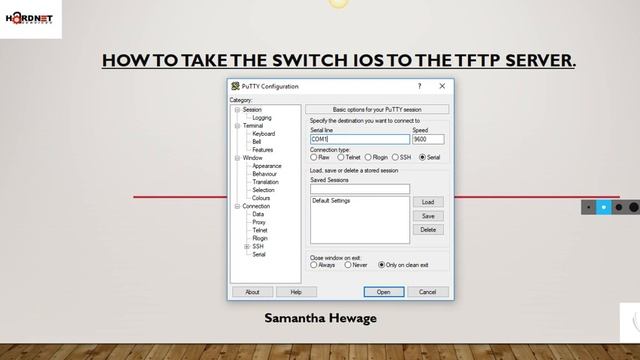Viewport: 640px width, 360px height.
Task: Click the Load session button
Action: click(x=428, y=202)
